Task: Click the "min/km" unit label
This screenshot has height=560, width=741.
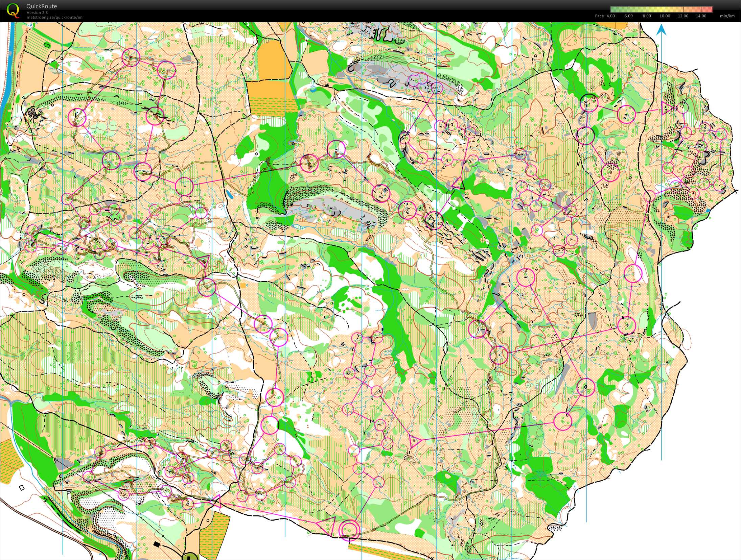Action: [x=727, y=16]
